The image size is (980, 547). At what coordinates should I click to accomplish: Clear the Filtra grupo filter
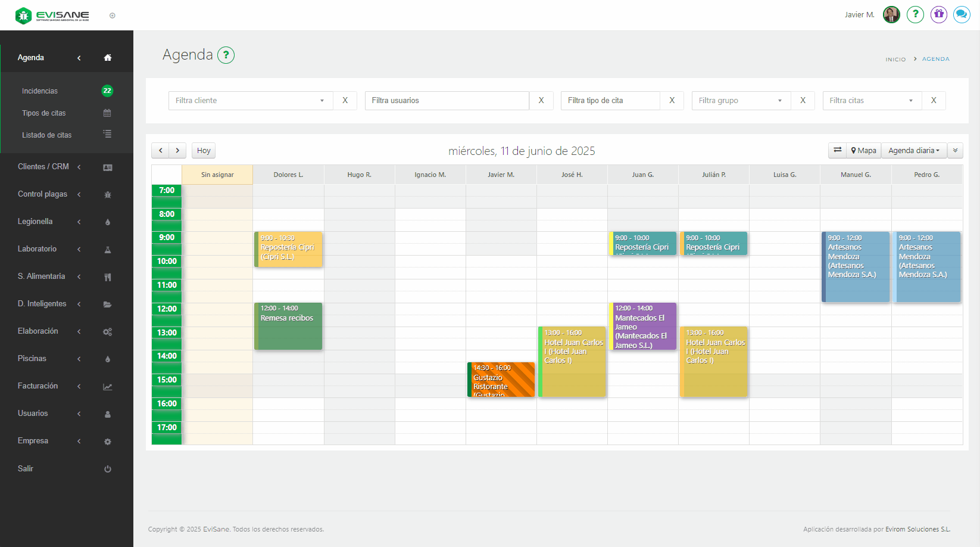(803, 101)
